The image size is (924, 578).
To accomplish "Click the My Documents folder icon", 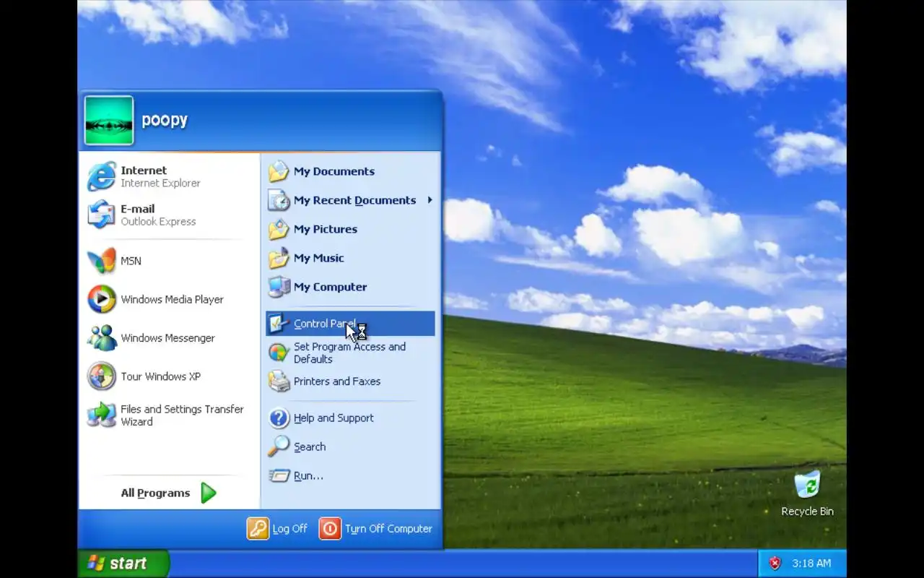I will click(x=279, y=171).
